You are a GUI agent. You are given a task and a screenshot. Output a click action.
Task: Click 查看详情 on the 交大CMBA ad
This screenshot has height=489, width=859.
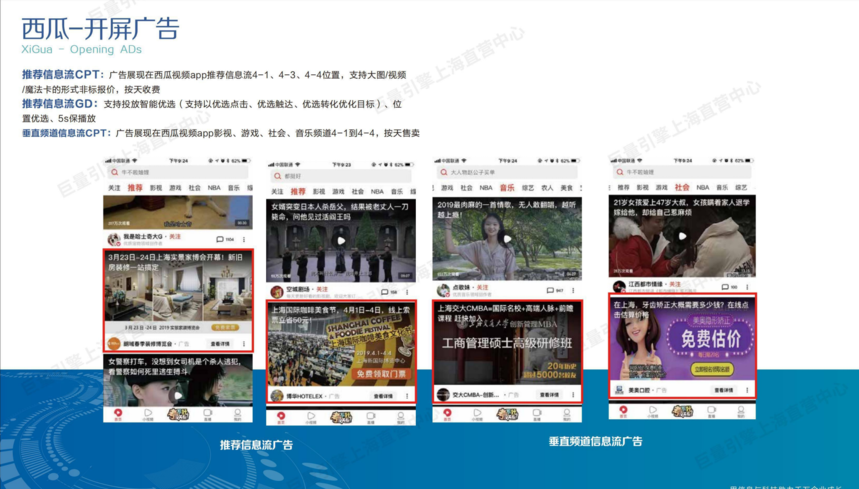tap(549, 394)
